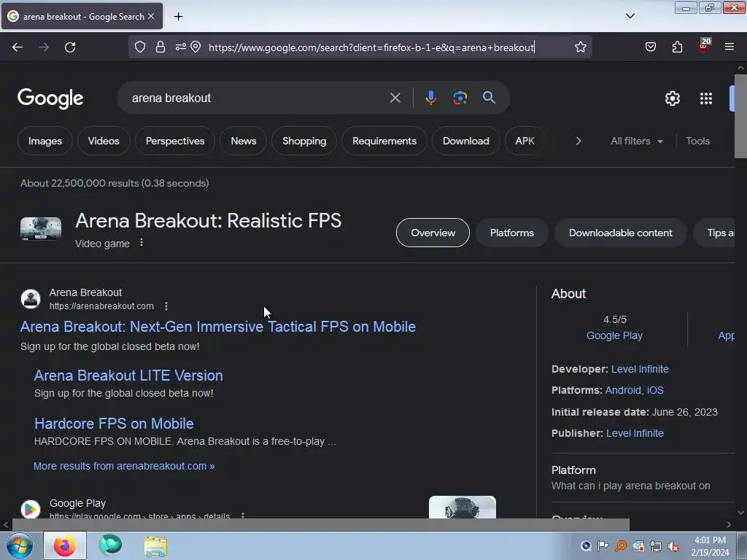Screen dimensions: 747x560
Task: Click the Action Center flag tray icon
Action: [603, 546]
